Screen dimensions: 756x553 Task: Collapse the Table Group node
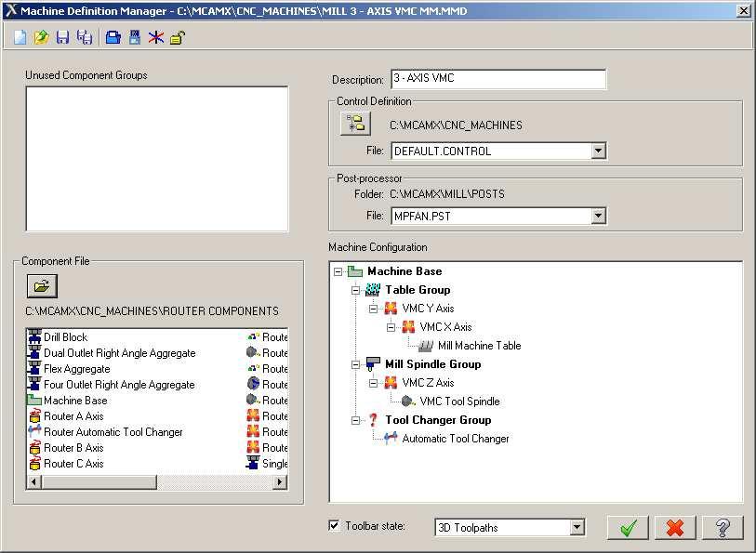point(356,290)
